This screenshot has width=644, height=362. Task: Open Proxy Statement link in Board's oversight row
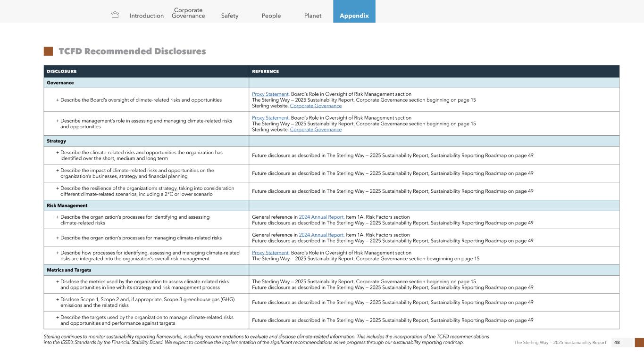pyautogui.click(x=270, y=94)
